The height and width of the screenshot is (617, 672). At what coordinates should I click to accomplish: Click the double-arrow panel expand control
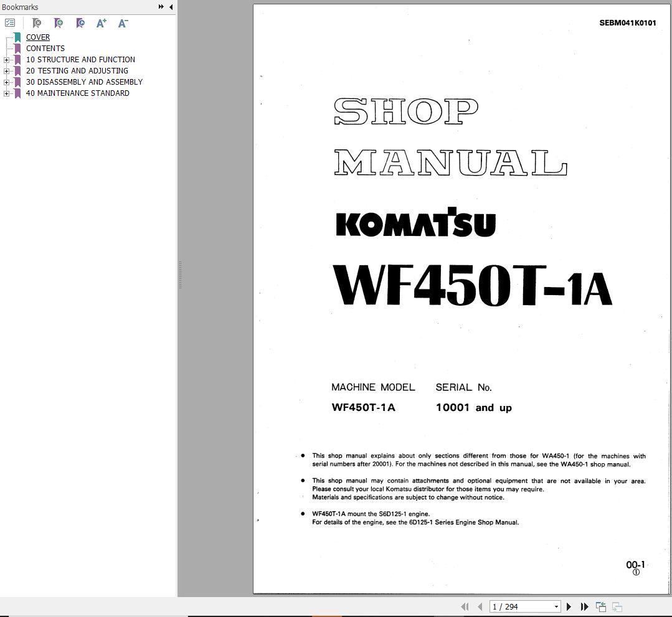(x=160, y=7)
